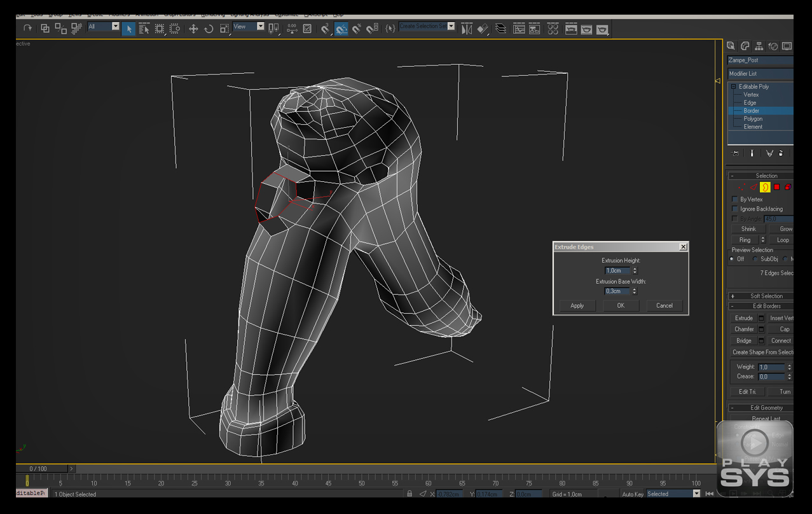The width and height of the screenshot is (812, 514).
Task: Click the Shrink selection button
Action: click(x=748, y=229)
